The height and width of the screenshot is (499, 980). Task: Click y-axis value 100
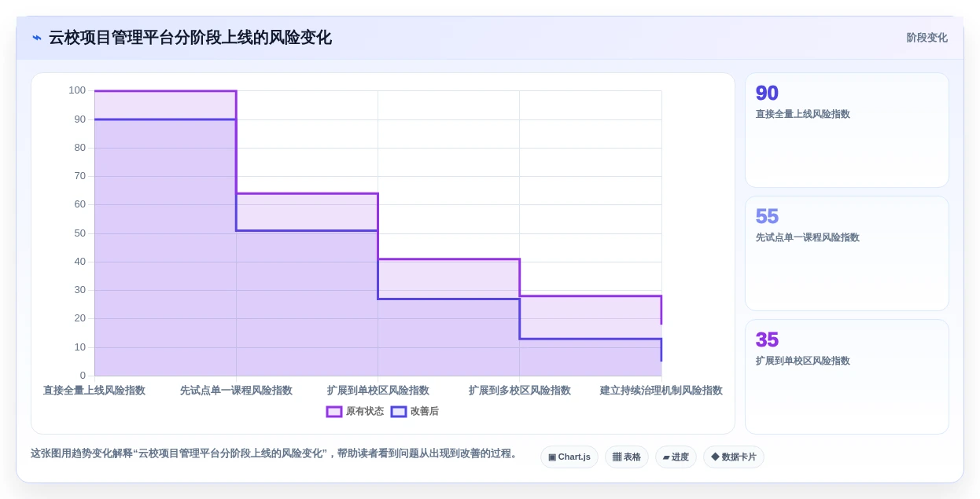click(x=77, y=90)
